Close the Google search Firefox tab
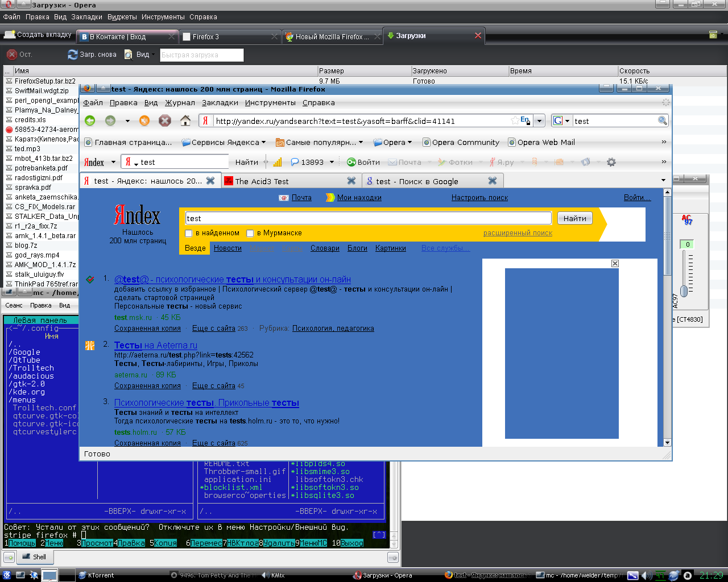The image size is (728, 582). point(493,181)
